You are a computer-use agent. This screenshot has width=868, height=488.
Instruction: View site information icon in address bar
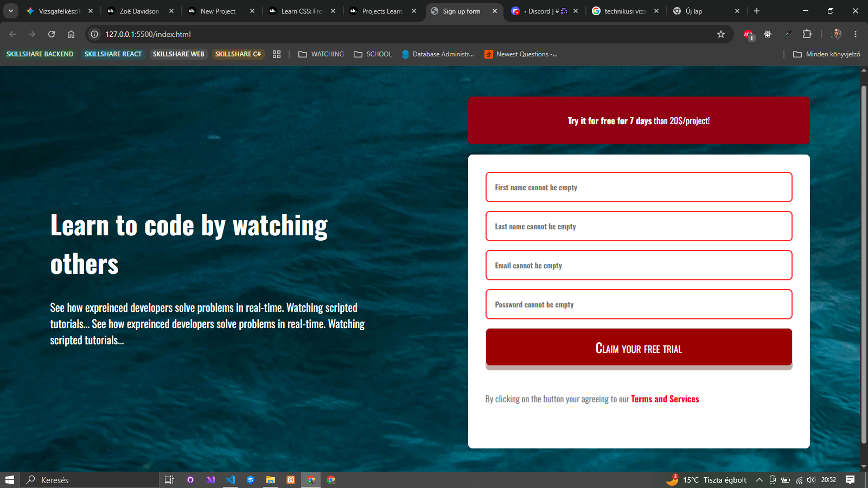94,34
